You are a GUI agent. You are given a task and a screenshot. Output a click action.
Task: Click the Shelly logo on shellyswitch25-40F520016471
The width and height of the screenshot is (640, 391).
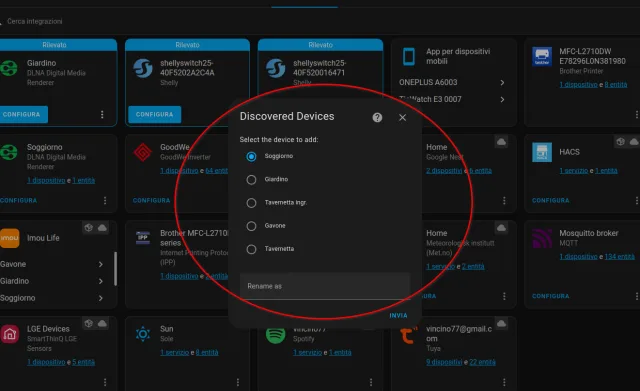coord(276,68)
